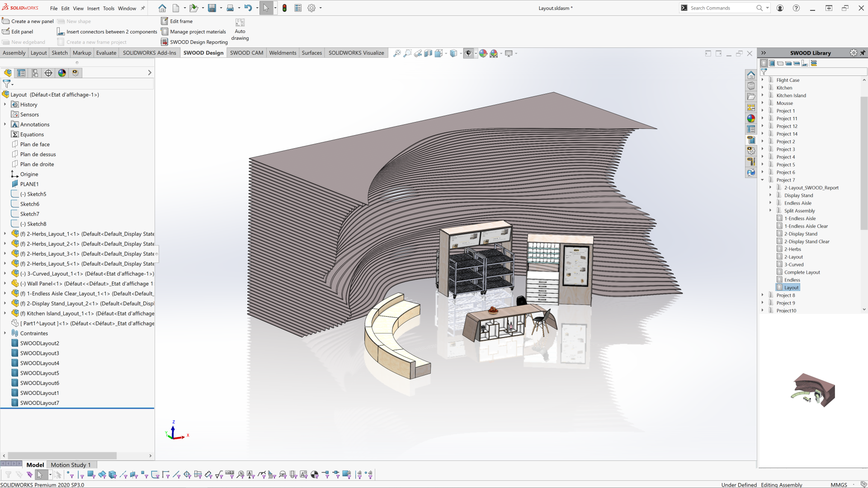Open the Save button dropdown arrow
The image size is (868, 488).
pyautogui.click(x=221, y=8)
